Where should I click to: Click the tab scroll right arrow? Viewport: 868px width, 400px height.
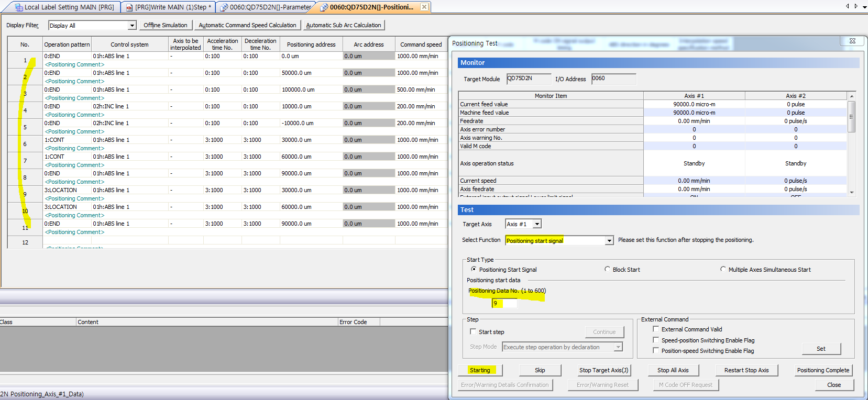click(856, 6)
